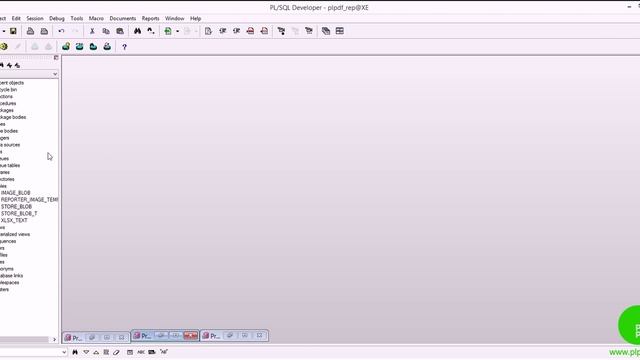Click the stacked windows list icon
Screen dimensions: 640x360
pyautogui.click(x=326, y=31)
